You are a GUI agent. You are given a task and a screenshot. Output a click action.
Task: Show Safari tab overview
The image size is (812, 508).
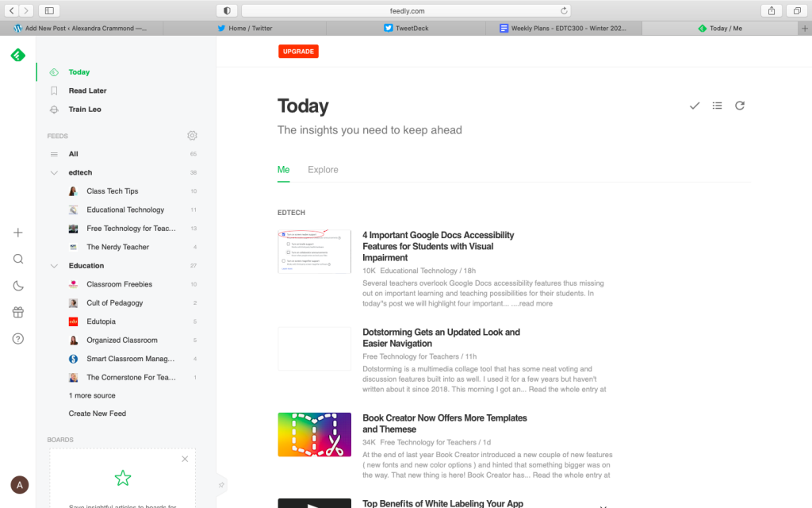pyautogui.click(x=797, y=11)
